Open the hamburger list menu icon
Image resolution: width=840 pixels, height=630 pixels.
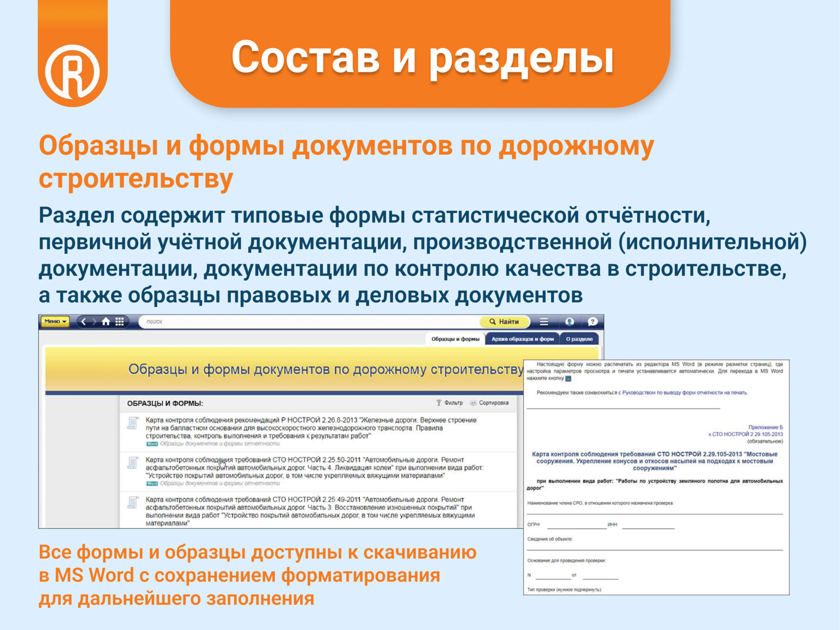(x=544, y=322)
